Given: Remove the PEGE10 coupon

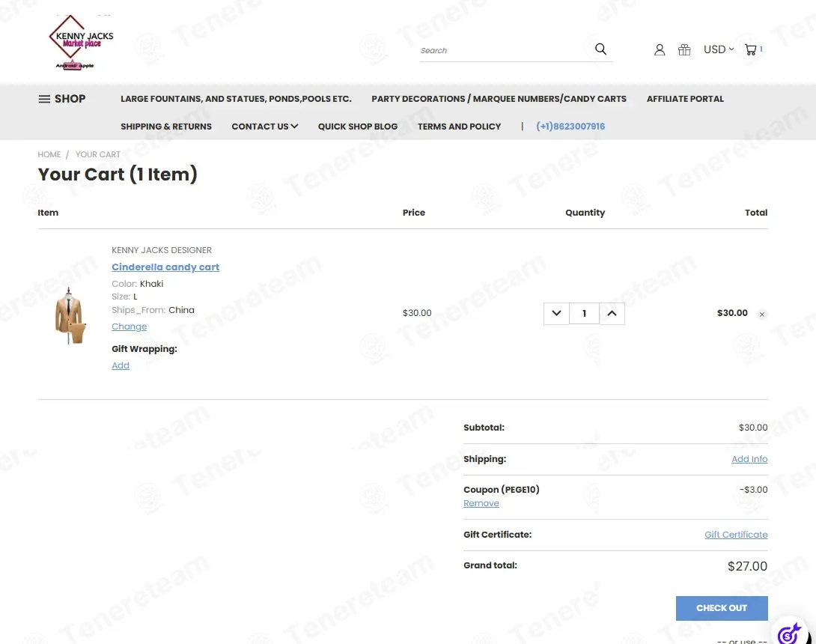Looking at the screenshot, I should pyautogui.click(x=481, y=503).
